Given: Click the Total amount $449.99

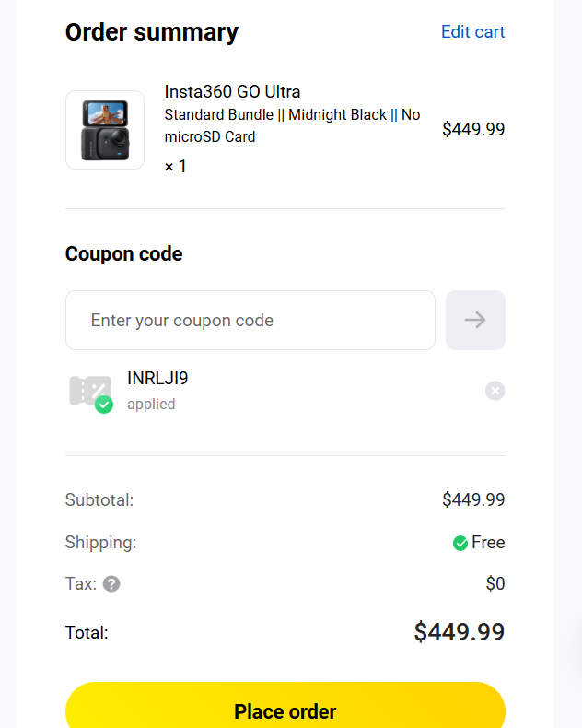Looking at the screenshot, I should tap(459, 632).
